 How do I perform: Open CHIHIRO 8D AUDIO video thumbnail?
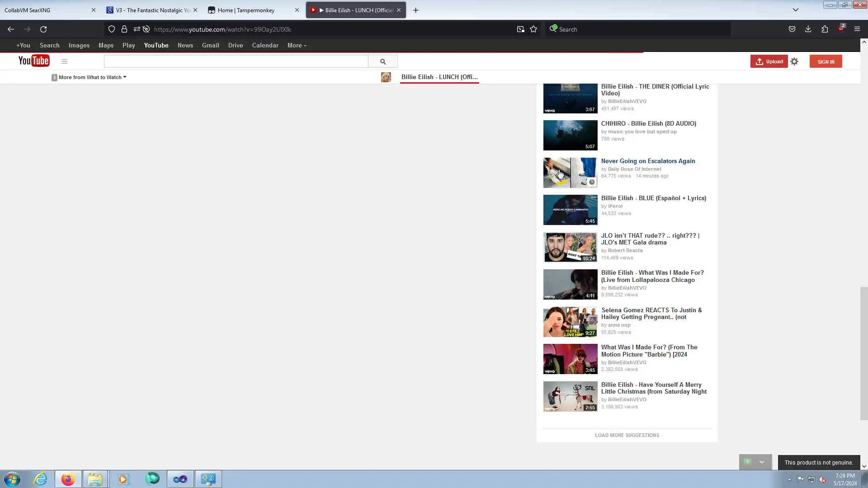coord(570,135)
